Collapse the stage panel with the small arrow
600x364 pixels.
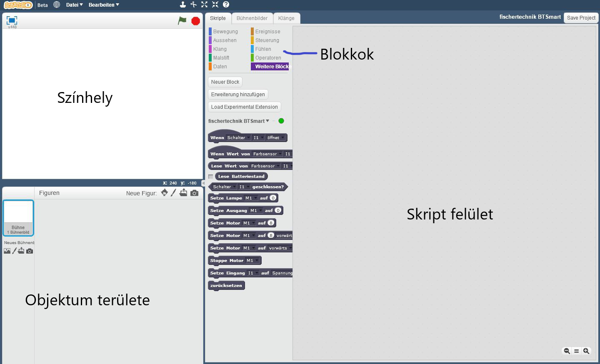203,183
